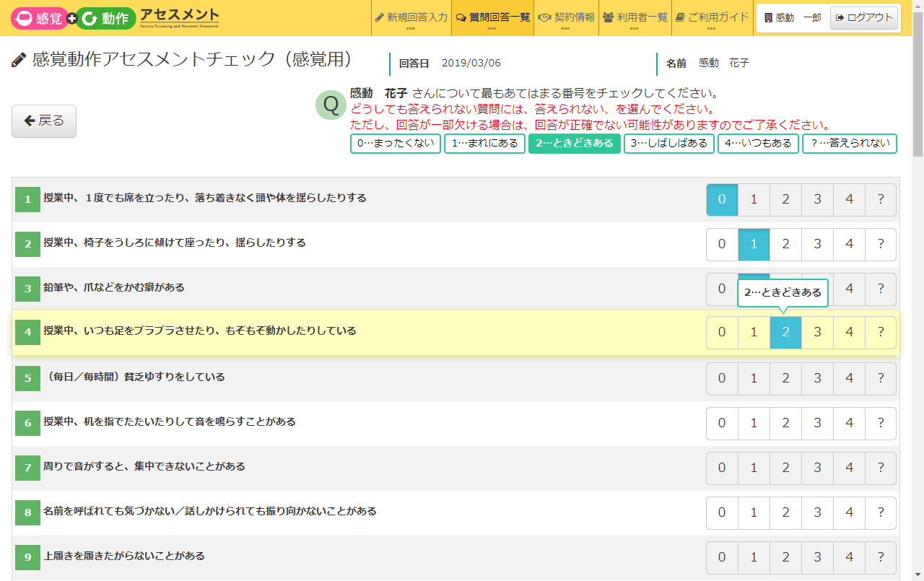
Task: Click the pencil icon beside page title
Action: [19, 61]
